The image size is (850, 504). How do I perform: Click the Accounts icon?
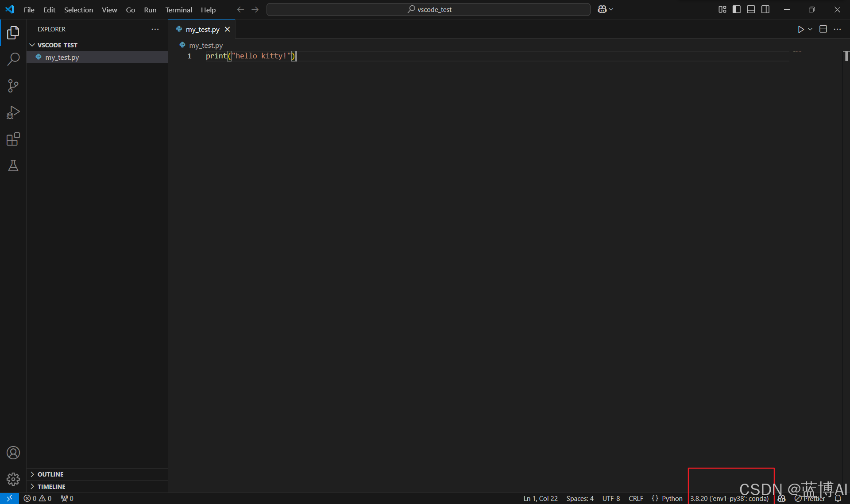tap(13, 453)
